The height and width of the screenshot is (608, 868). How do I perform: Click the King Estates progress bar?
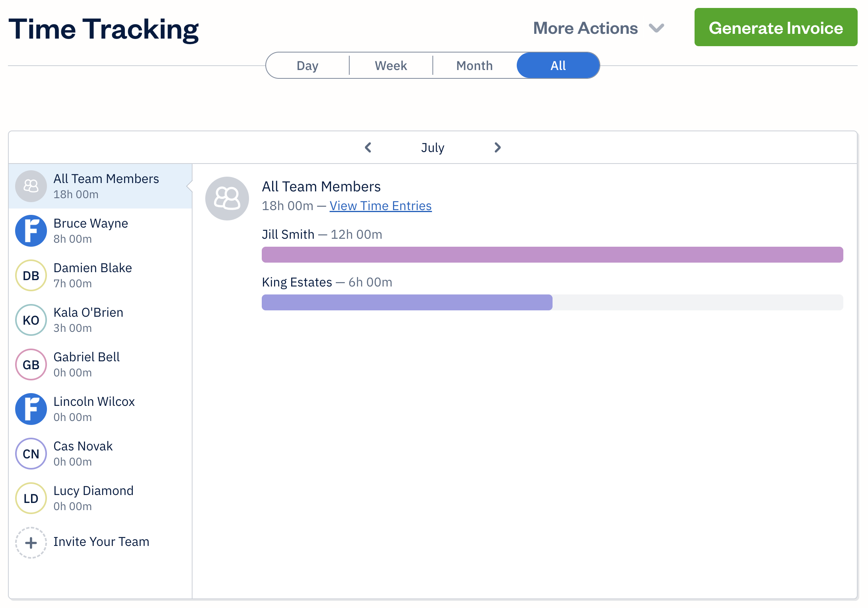pyautogui.click(x=552, y=302)
